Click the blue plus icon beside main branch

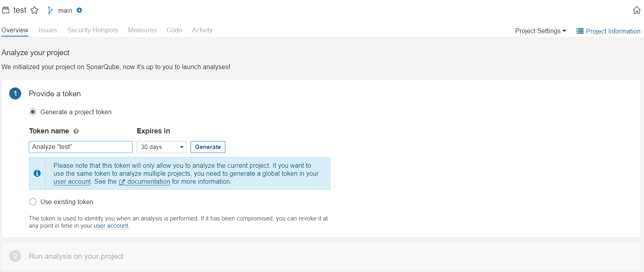coord(80,10)
